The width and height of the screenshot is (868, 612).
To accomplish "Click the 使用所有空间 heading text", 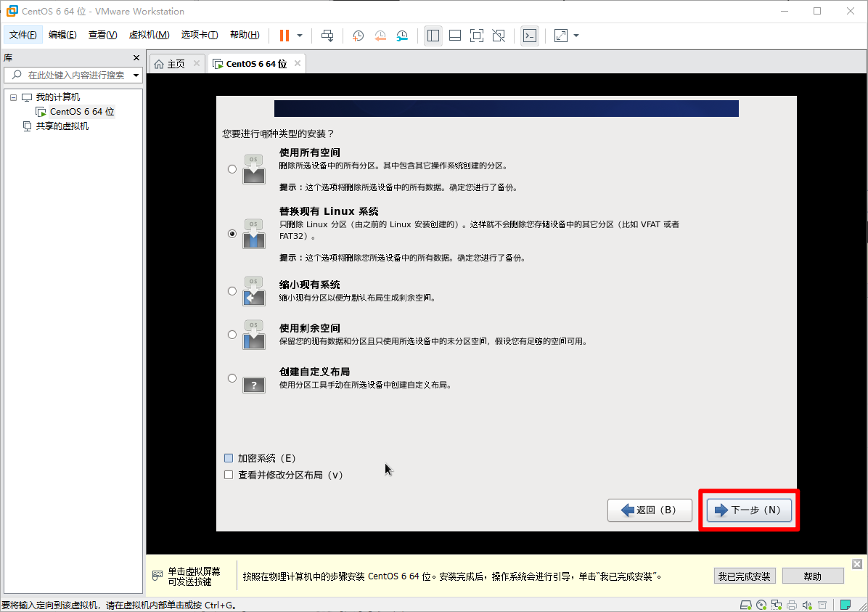I will (309, 152).
